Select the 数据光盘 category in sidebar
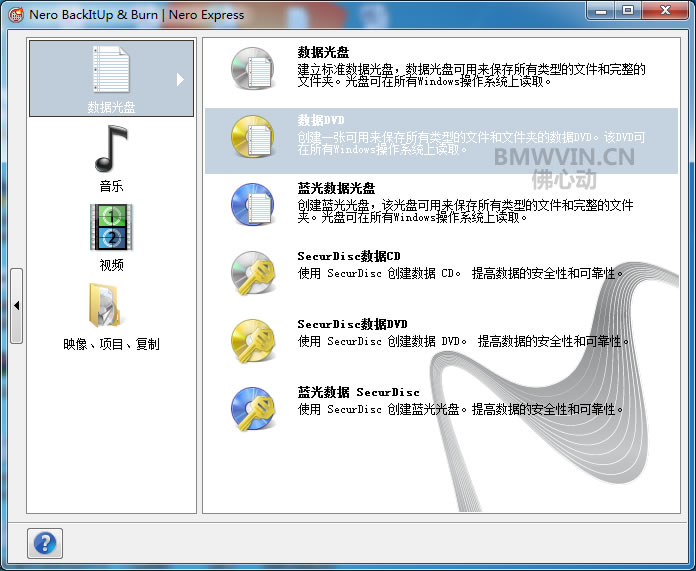696x571 pixels. tap(111, 79)
